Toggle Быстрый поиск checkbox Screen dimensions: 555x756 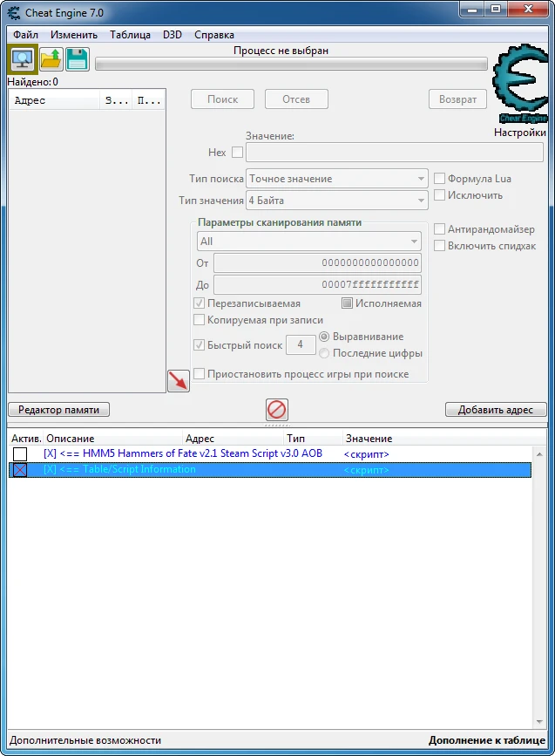[199, 345]
